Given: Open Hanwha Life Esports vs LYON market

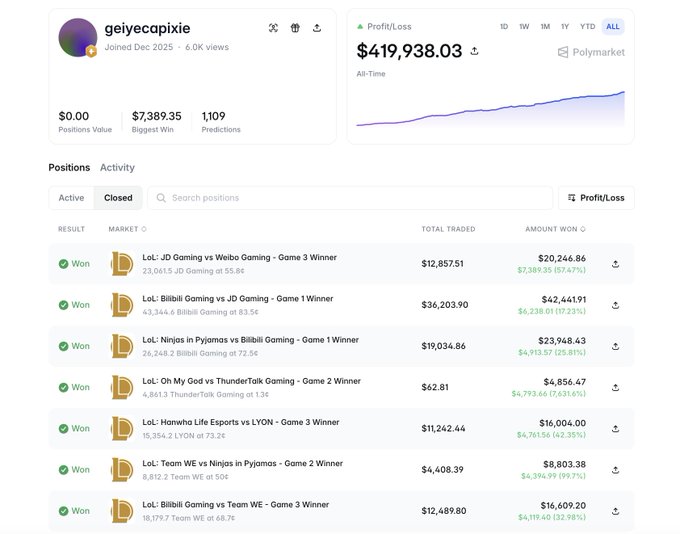Looking at the screenshot, I should (241, 422).
